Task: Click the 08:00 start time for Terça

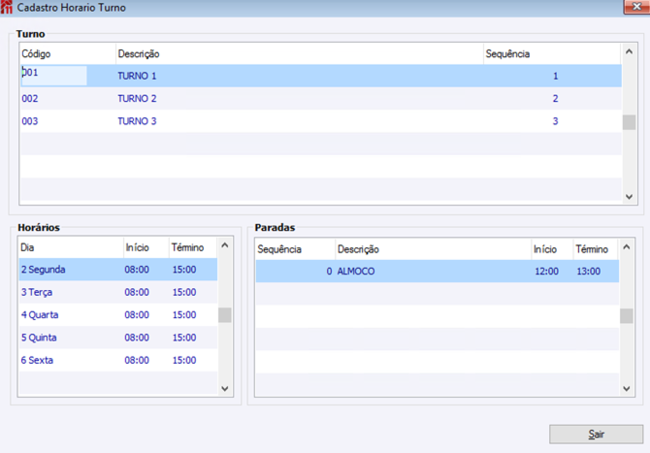Action: pyautogui.click(x=137, y=292)
